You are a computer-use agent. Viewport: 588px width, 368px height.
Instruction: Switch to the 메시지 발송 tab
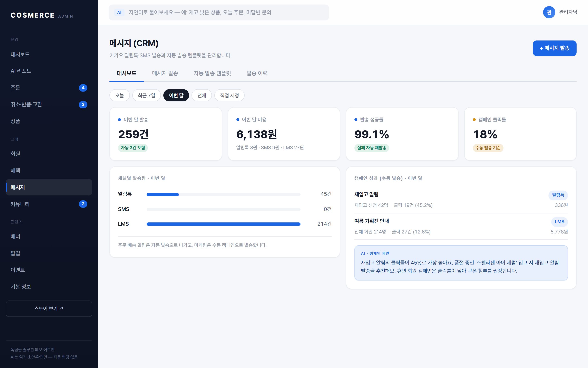click(x=165, y=73)
